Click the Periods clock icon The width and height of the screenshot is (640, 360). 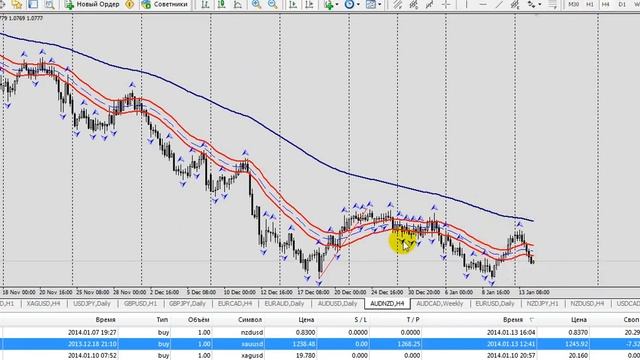point(349,4)
